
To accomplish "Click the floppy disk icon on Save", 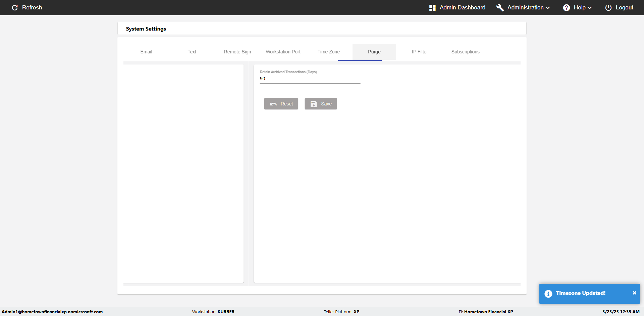I will (314, 104).
